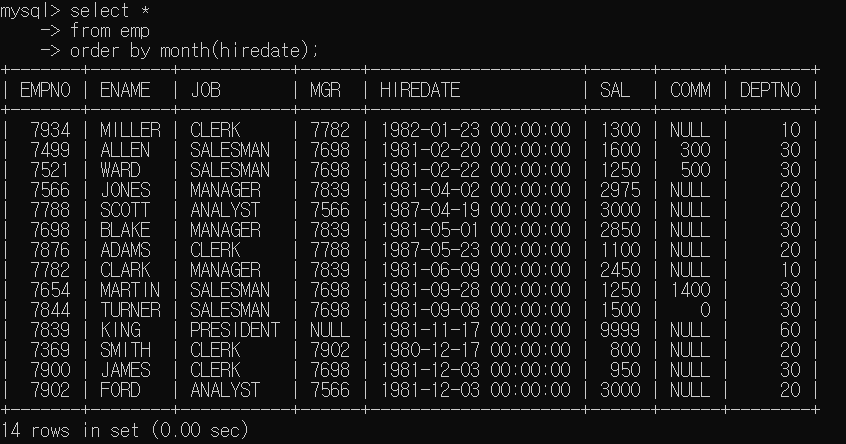Click hiredate 1981-11-17 00:00:00

pyautogui.click(x=475, y=330)
